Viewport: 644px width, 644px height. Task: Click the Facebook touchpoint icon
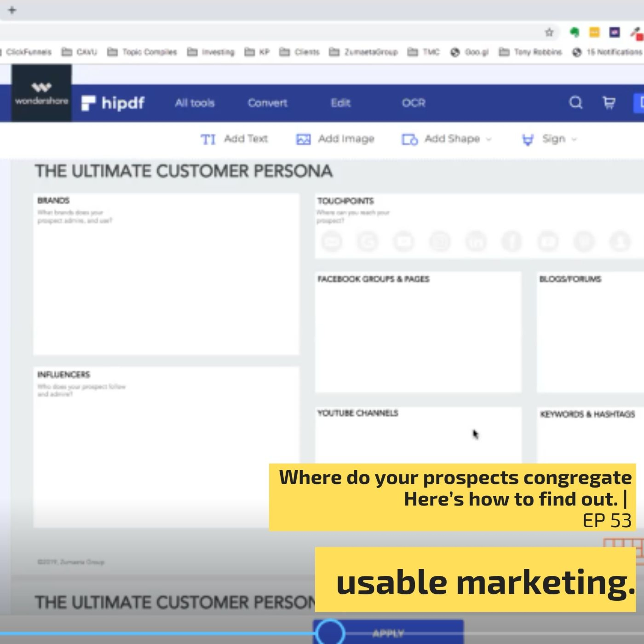(512, 241)
